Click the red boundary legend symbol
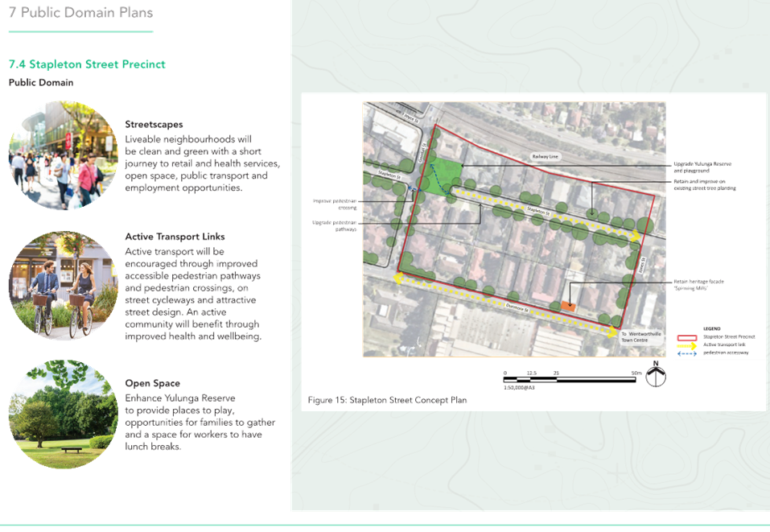 688,339
